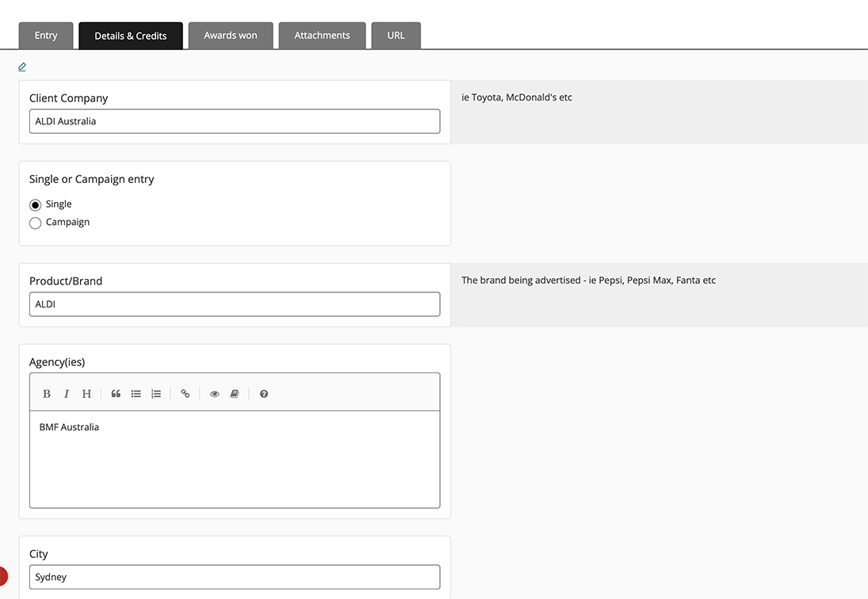Image resolution: width=868 pixels, height=599 pixels.
Task: Focus the Product/Brand input field
Action: (x=235, y=304)
